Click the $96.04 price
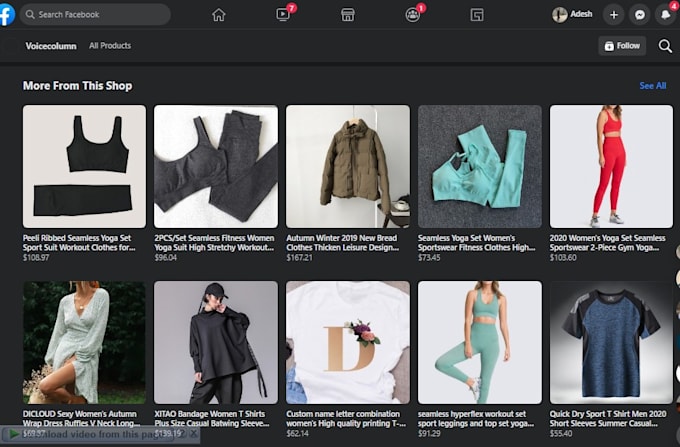The image size is (680, 447). coord(165,258)
